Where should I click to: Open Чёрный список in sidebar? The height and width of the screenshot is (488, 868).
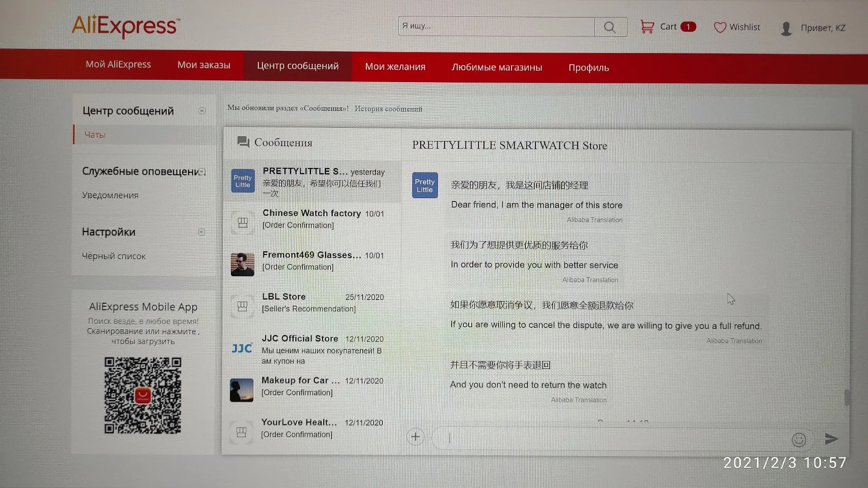click(x=114, y=256)
